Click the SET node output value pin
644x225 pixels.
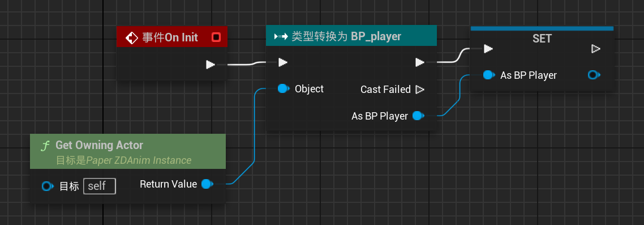(594, 75)
